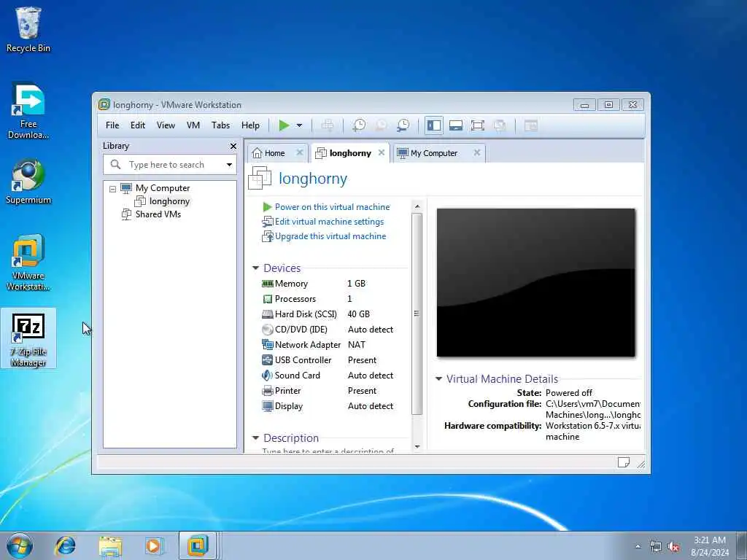
Task: Collapse the My Computer tree node
Action: 112,189
